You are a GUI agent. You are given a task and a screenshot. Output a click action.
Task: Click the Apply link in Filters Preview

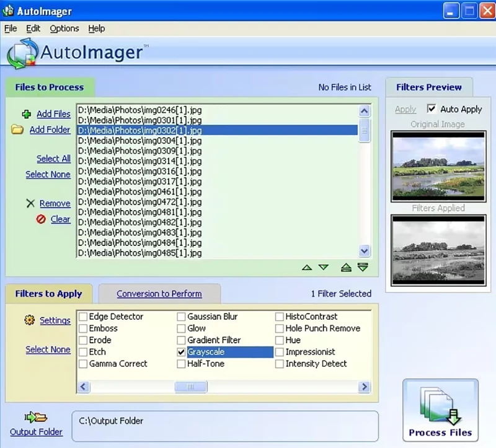(x=405, y=109)
